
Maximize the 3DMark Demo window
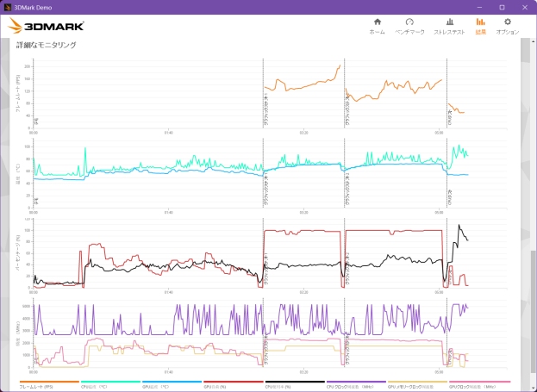pos(502,7)
